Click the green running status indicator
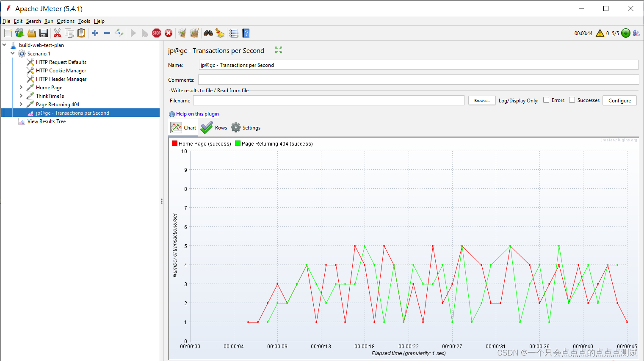This screenshot has width=644, height=361. (626, 33)
